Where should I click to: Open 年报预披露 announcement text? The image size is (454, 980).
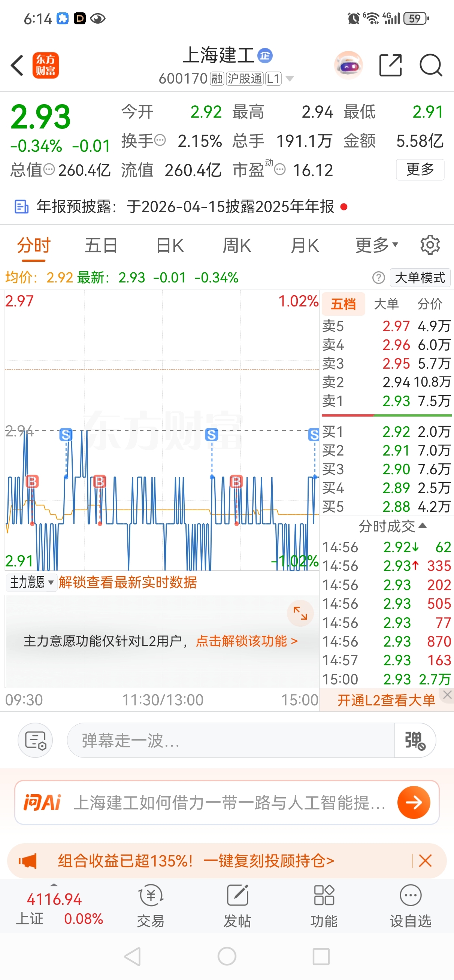pos(185,206)
